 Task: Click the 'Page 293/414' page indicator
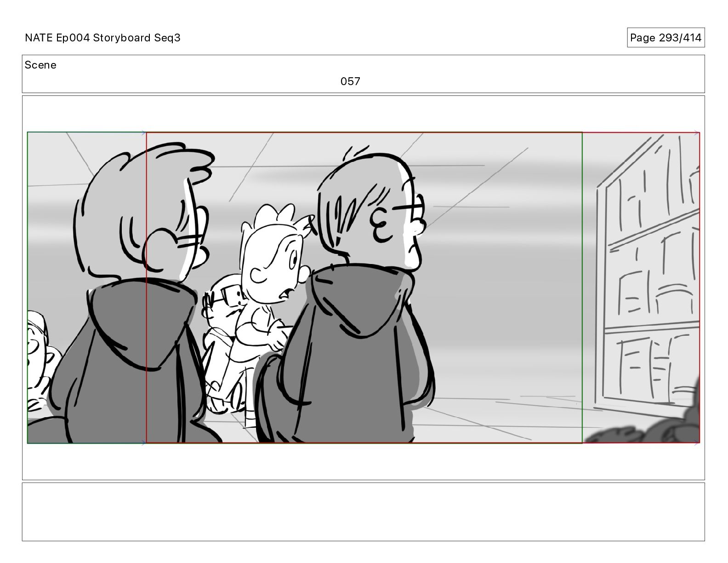point(665,38)
